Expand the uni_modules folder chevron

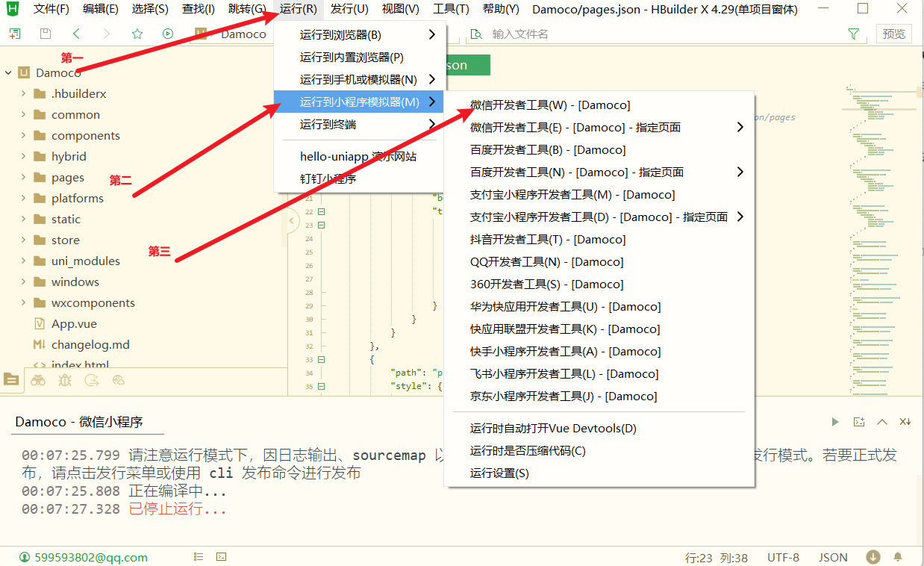click(x=24, y=261)
